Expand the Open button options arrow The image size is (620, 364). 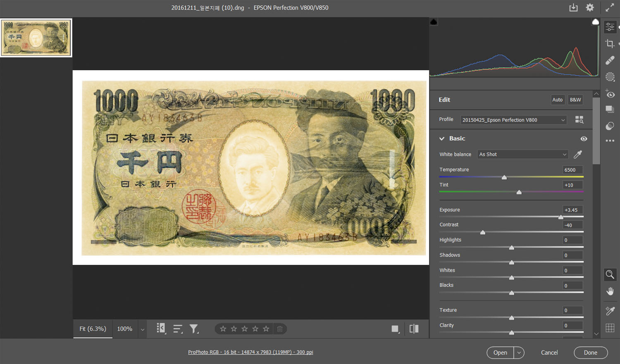pyautogui.click(x=519, y=352)
